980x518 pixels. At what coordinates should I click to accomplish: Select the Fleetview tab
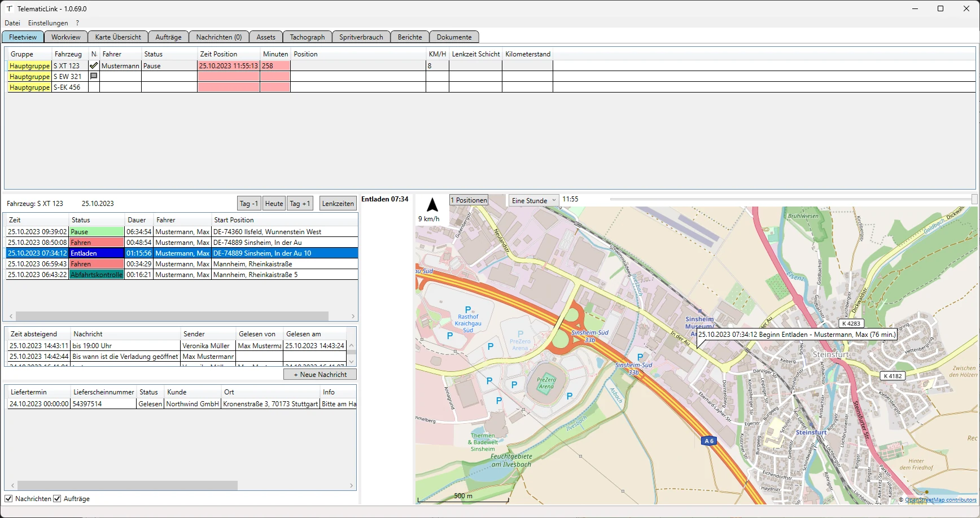point(23,37)
